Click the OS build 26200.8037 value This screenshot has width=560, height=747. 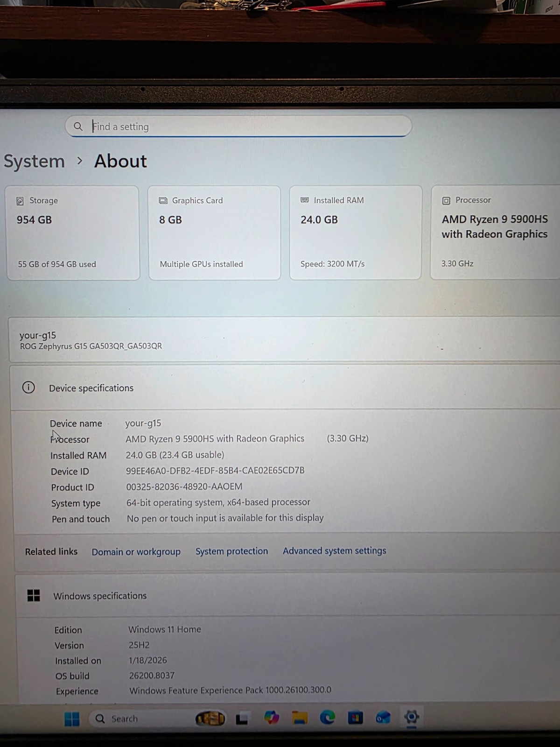152,676
